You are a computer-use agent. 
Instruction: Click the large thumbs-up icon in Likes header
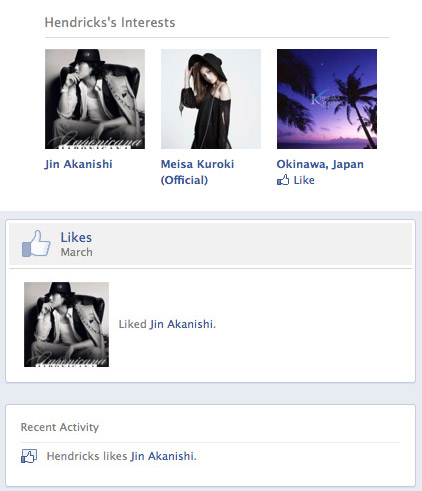click(36, 244)
